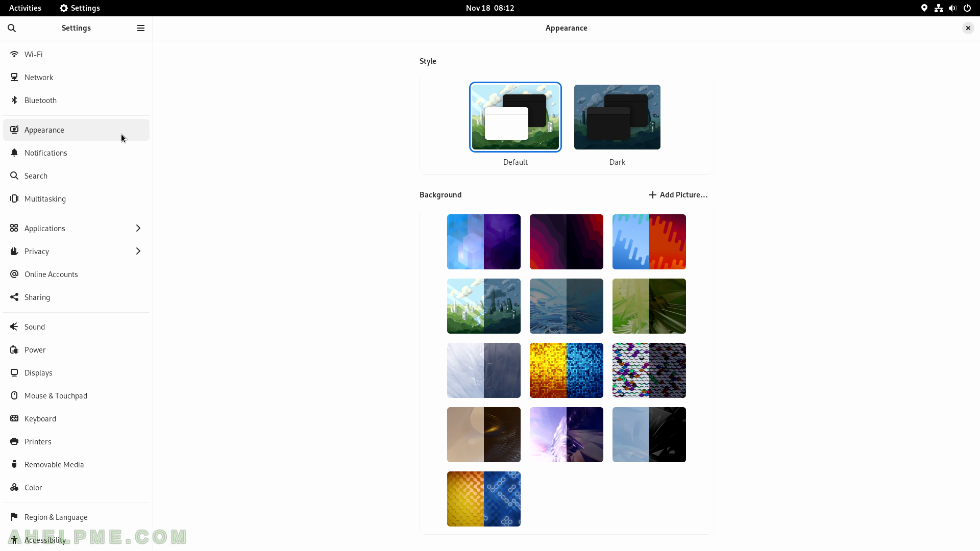
Task: Select the Dark style
Action: (x=617, y=117)
